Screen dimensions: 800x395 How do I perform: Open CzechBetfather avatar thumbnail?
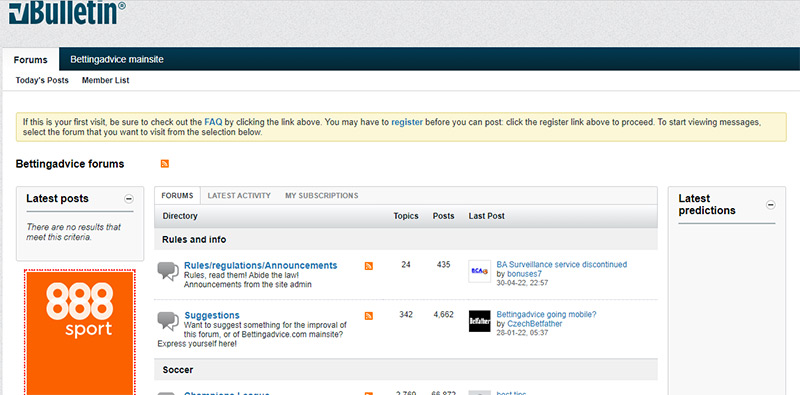[x=480, y=322]
